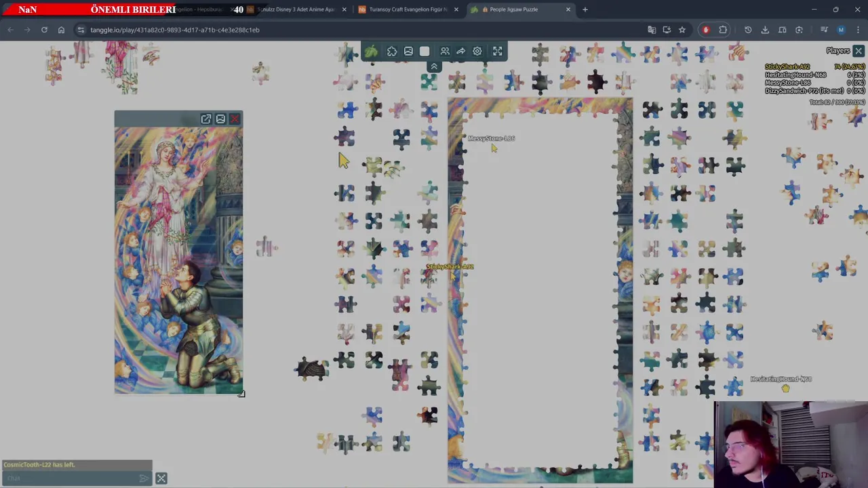Click the browser back arrow

point(10,30)
